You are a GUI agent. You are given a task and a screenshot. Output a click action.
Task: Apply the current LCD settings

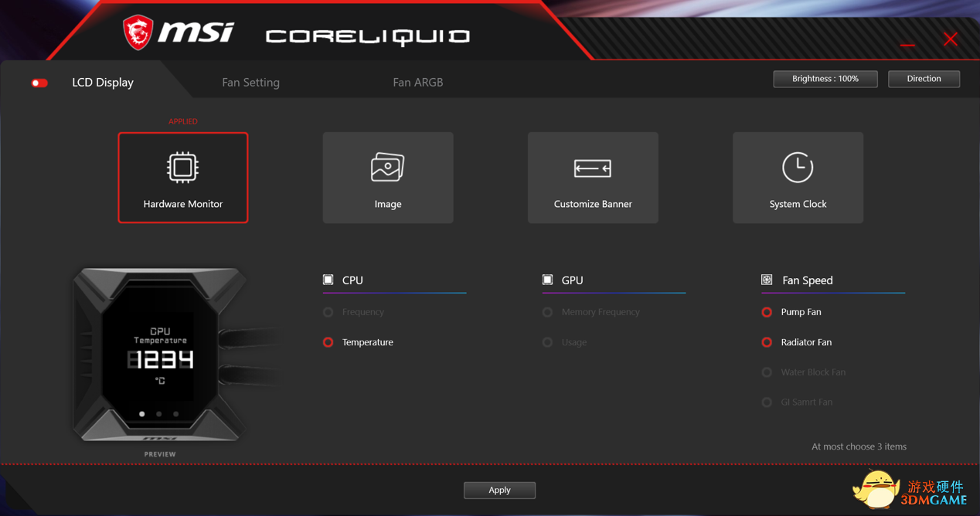[499, 490]
